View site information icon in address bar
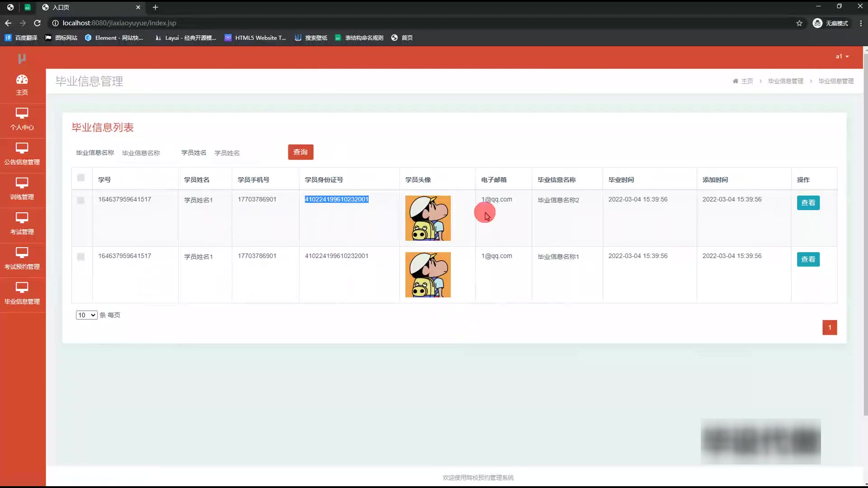868x488 pixels. (55, 23)
